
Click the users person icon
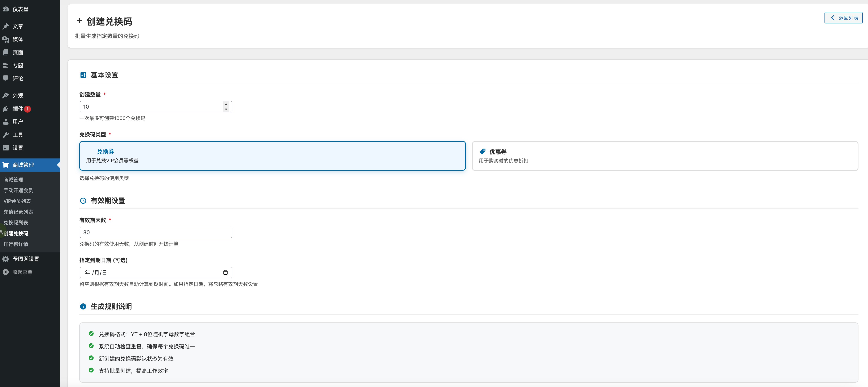tap(6, 122)
